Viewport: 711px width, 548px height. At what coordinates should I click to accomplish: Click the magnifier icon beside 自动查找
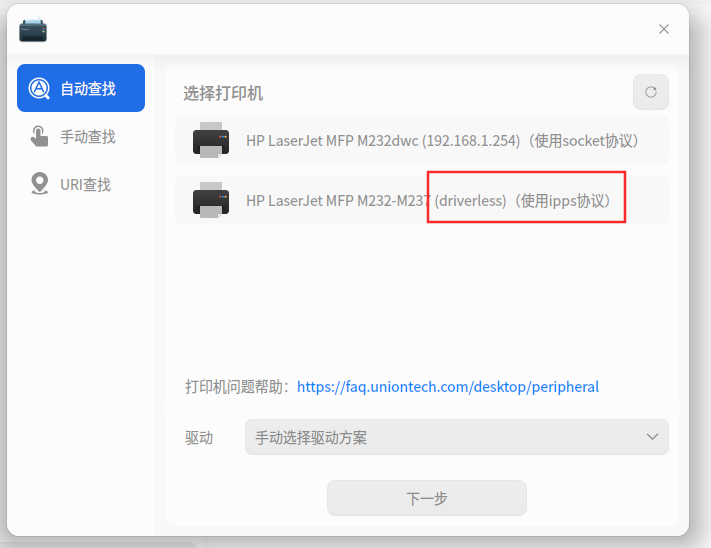click(x=39, y=88)
